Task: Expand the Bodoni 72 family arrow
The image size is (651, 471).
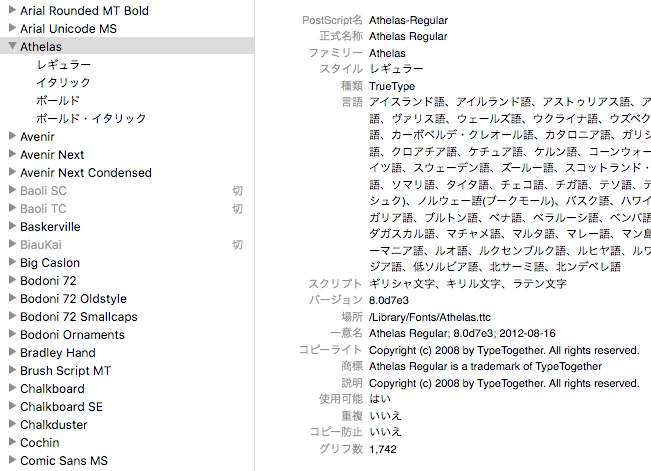Action: pyautogui.click(x=12, y=280)
